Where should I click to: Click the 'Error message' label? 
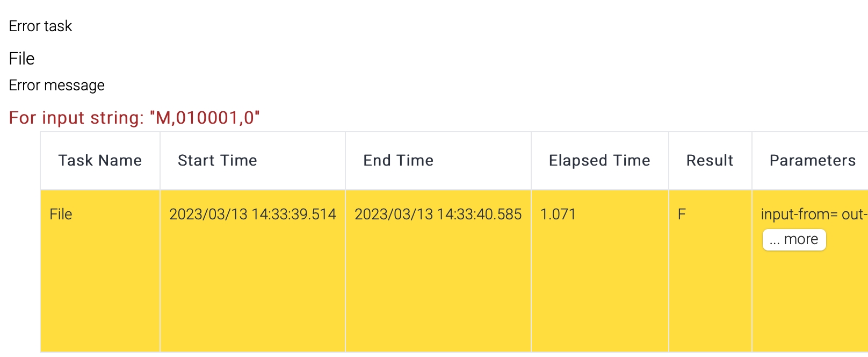coord(57,85)
